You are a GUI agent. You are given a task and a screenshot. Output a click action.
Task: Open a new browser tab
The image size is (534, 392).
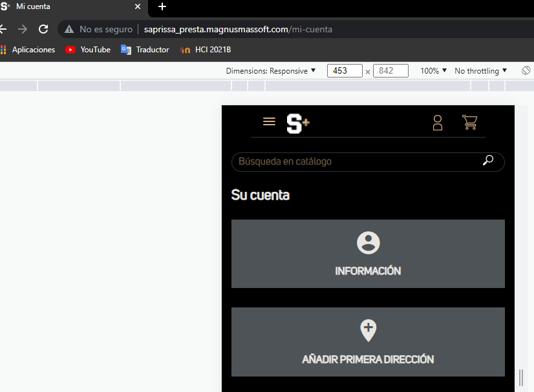(x=161, y=7)
